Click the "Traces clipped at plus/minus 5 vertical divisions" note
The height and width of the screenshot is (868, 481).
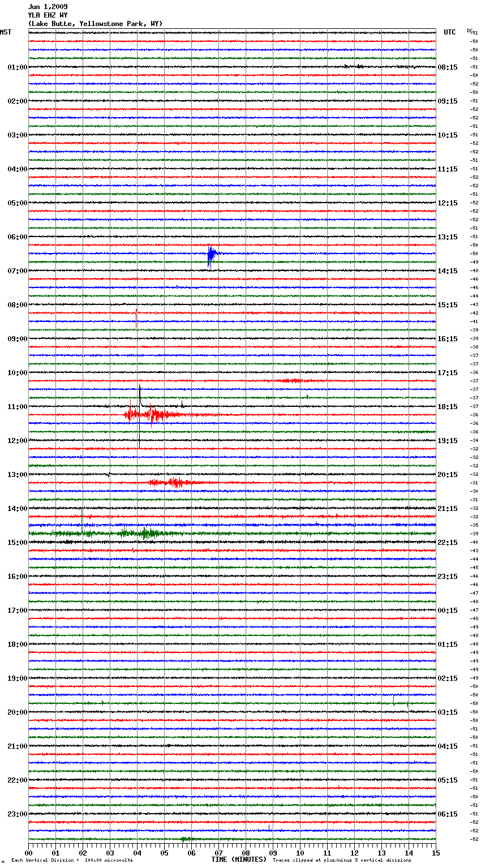click(342, 861)
